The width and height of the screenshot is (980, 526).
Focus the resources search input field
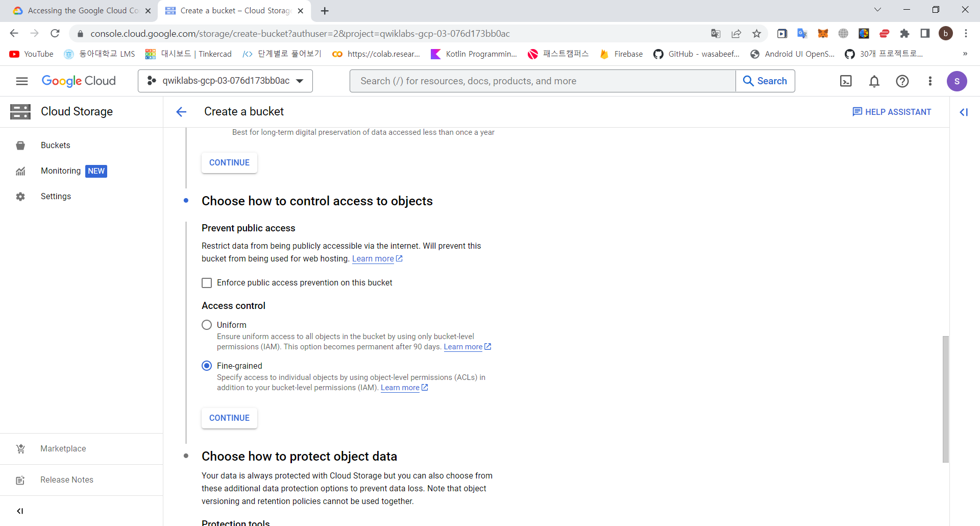click(542, 81)
